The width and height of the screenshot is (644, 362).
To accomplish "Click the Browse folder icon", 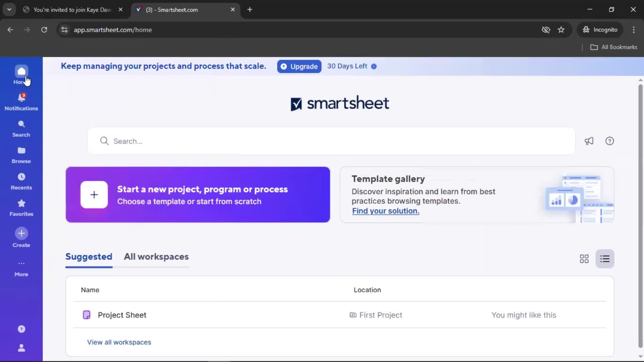I will (x=21, y=151).
